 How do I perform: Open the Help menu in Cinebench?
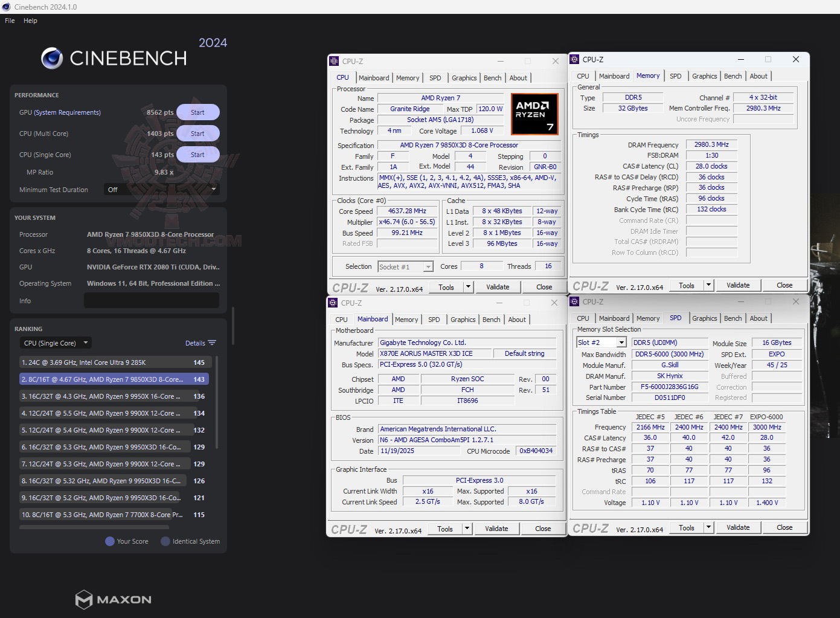click(30, 21)
